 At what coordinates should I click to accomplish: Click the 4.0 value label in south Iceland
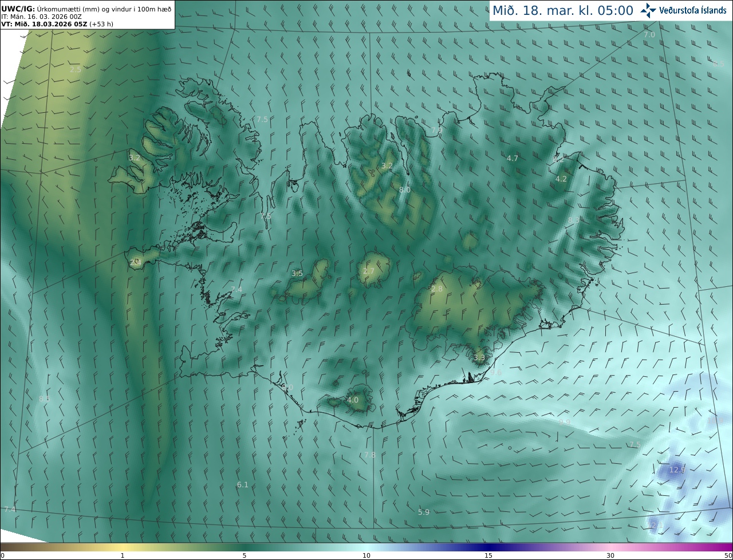[353, 400]
